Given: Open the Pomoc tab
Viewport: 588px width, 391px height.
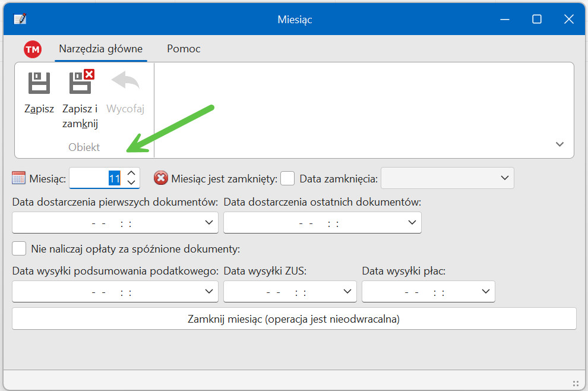Looking at the screenshot, I should [x=184, y=49].
